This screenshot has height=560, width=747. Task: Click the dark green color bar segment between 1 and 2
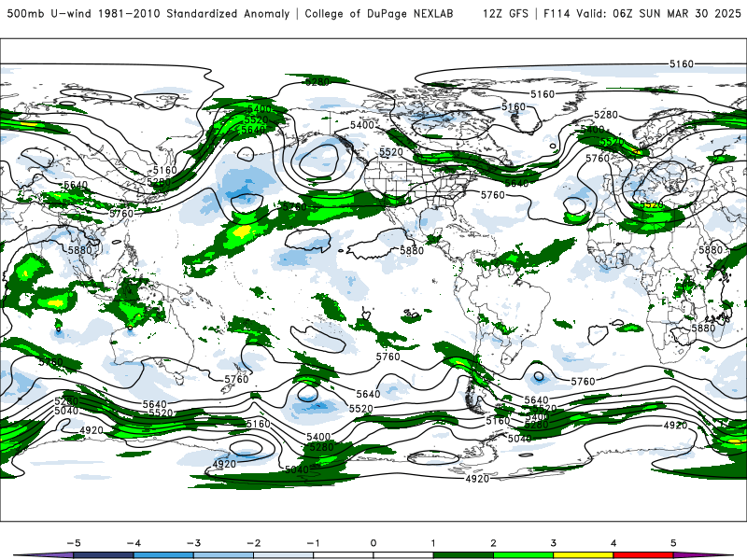[x=463, y=555]
